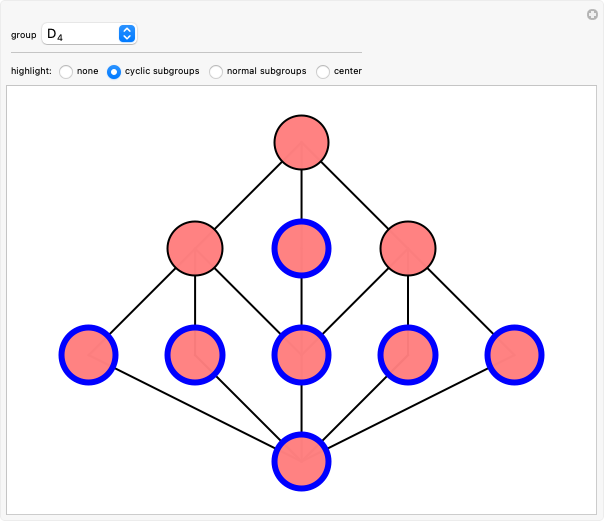Click the bottom blue-outlined trivial subgroup node

(301, 462)
